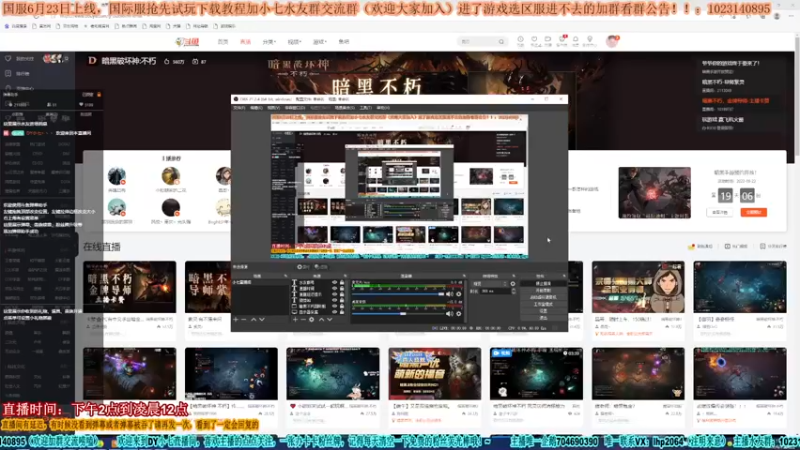Toggle lock on the first text source

342,282
